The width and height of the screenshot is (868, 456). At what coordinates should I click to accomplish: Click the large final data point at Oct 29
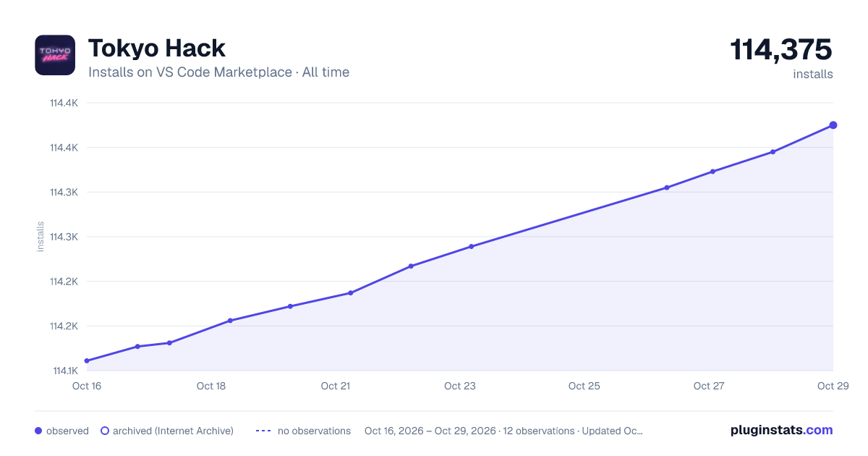(833, 125)
